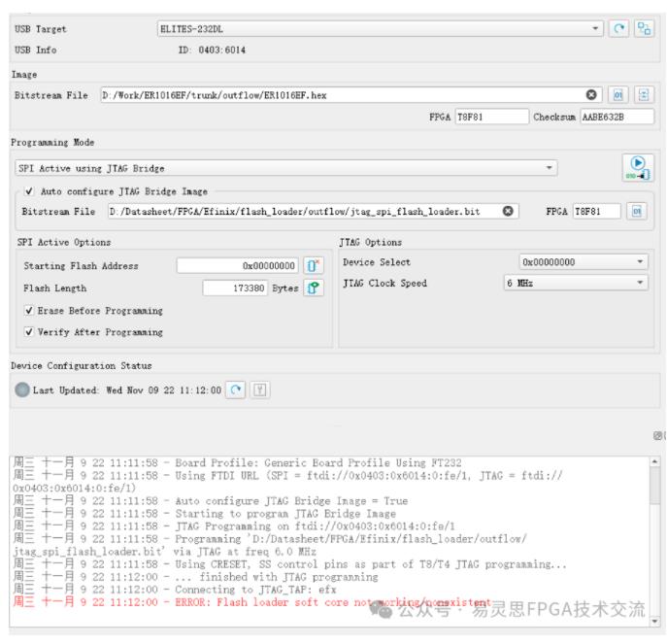This screenshot has width=667, height=644.
Task: Browse for the JTAG bridge bitstream file
Action: (x=637, y=211)
